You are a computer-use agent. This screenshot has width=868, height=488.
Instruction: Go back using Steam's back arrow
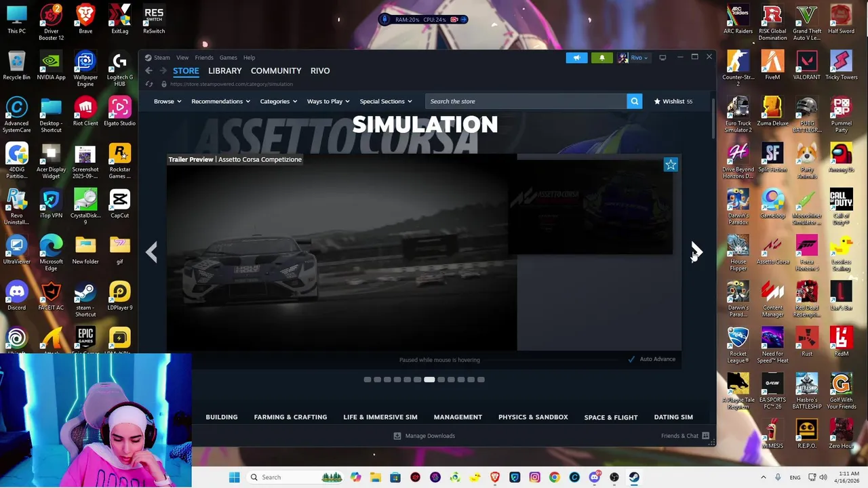[x=149, y=70]
